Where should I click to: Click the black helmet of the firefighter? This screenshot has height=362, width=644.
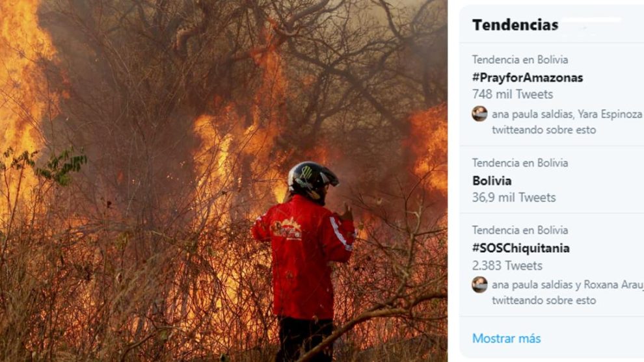(312, 181)
